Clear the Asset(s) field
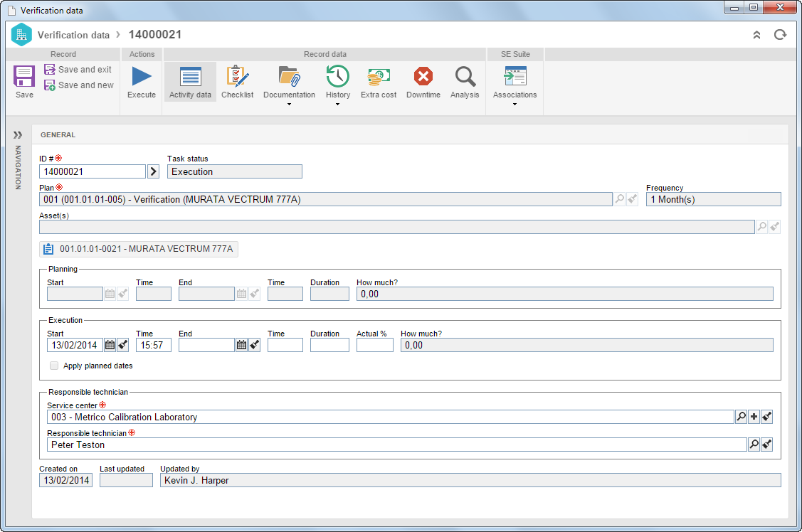Screen dimensions: 802x532 [x=774, y=226]
